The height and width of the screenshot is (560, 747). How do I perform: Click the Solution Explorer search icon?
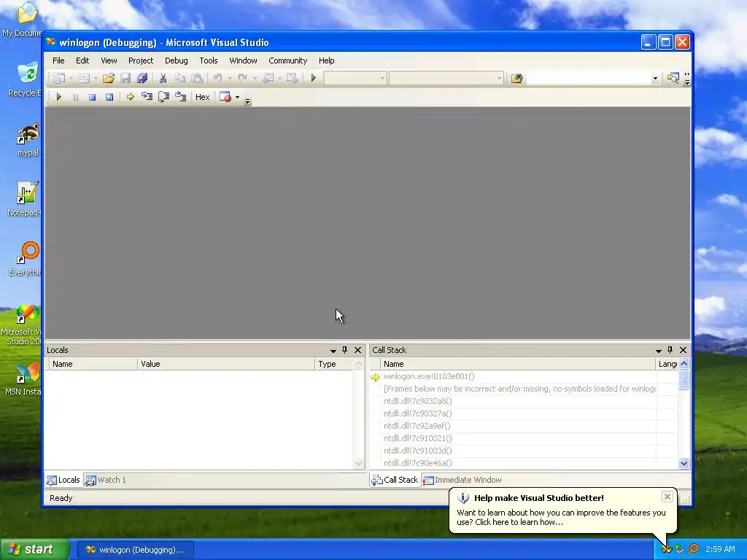[673, 78]
